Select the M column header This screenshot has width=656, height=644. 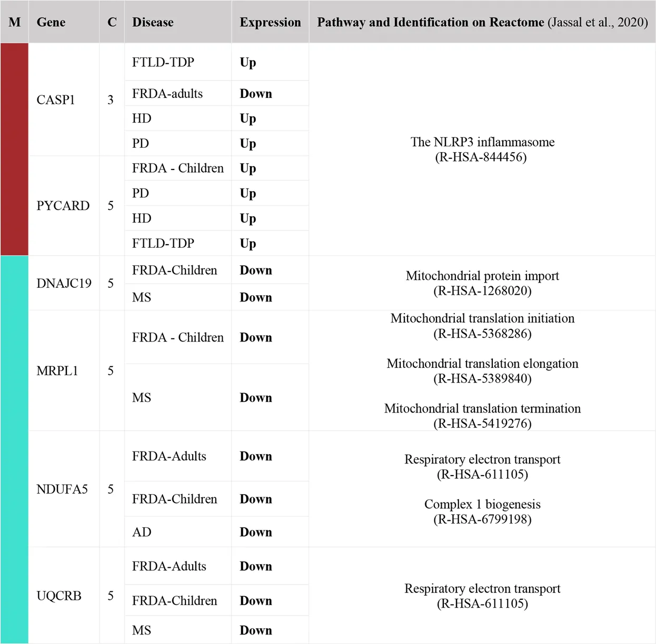(15, 22)
